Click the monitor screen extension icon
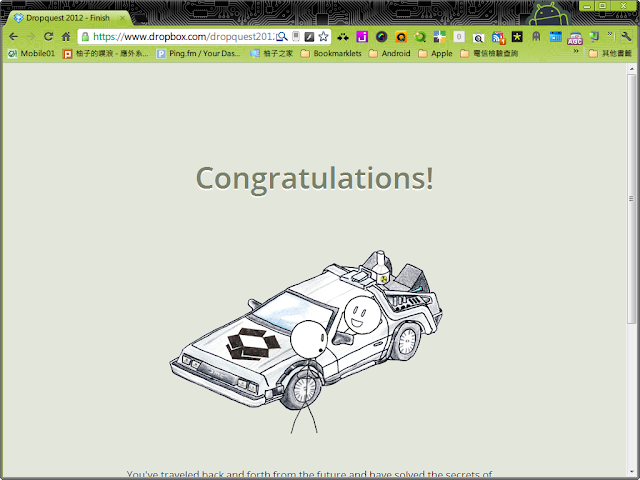The width and height of the screenshot is (640, 480). coord(594,37)
